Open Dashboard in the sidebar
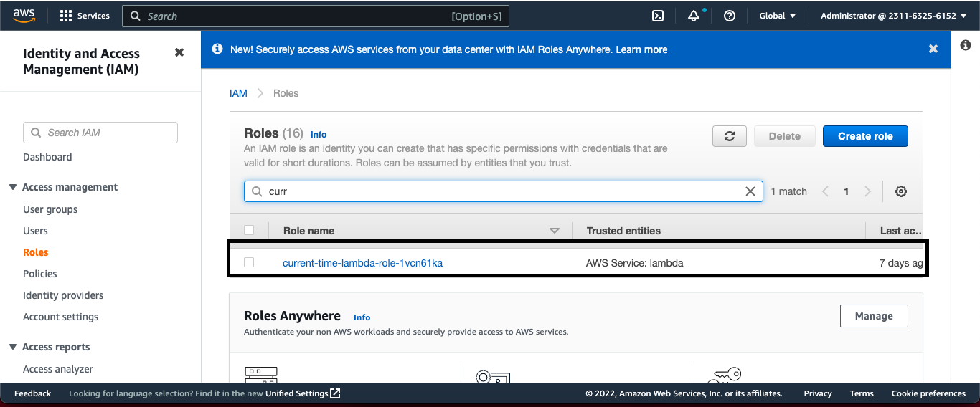980x407 pixels. [47, 157]
